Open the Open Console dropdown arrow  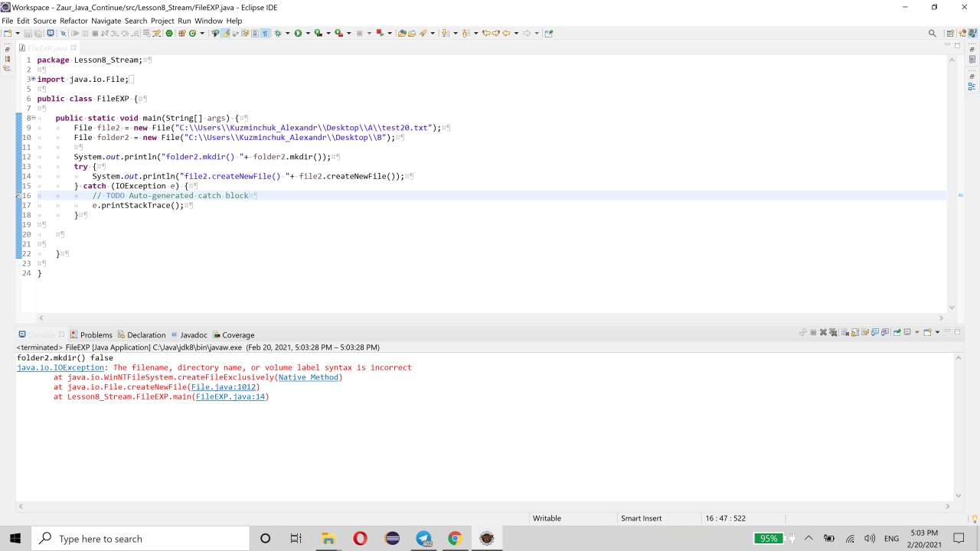coord(937,332)
